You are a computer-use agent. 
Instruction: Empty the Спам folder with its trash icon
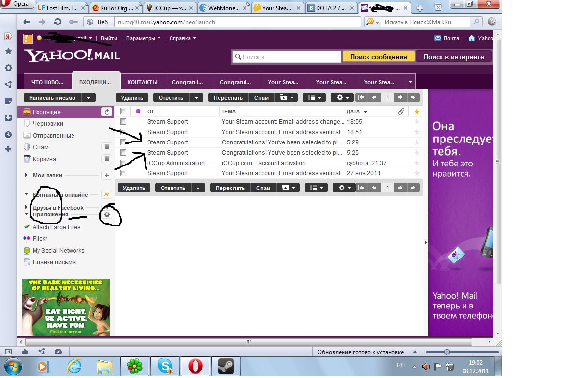coord(107,147)
